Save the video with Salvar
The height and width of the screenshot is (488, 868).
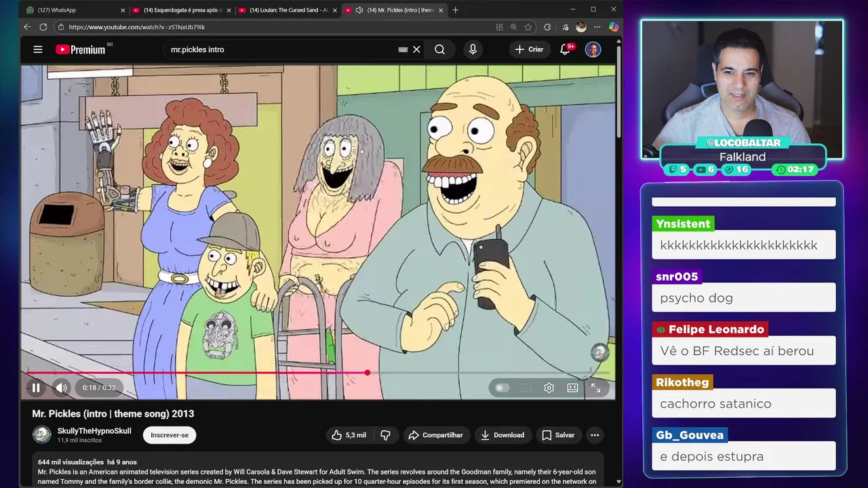[558, 435]
